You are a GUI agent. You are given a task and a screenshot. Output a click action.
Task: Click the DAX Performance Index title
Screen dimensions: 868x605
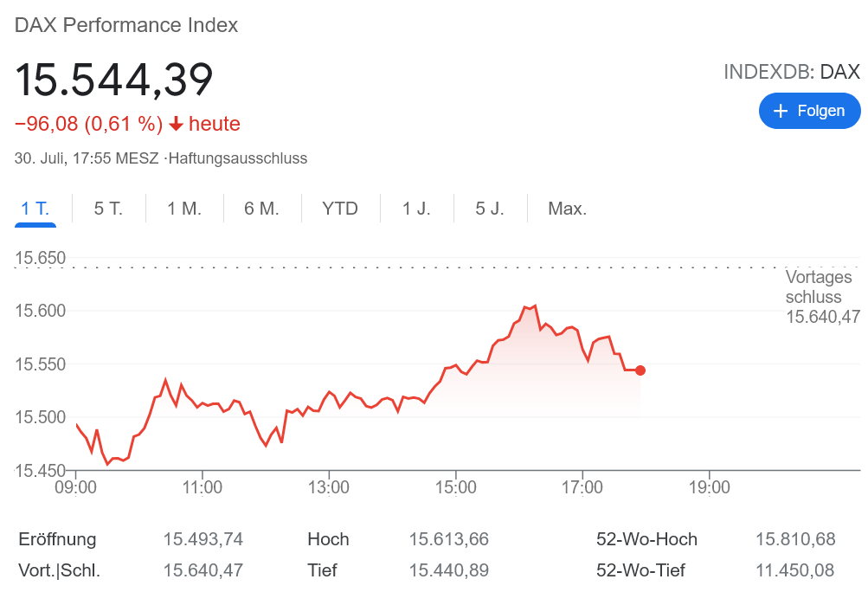126,25
